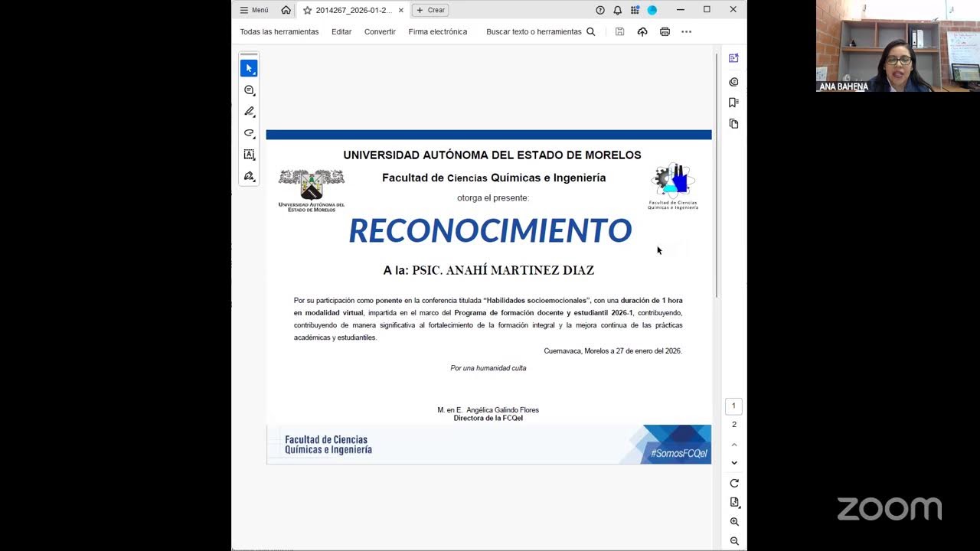980x551 pixels.
Task: Open the notifications bell icon
Action: tap(617, 10)
